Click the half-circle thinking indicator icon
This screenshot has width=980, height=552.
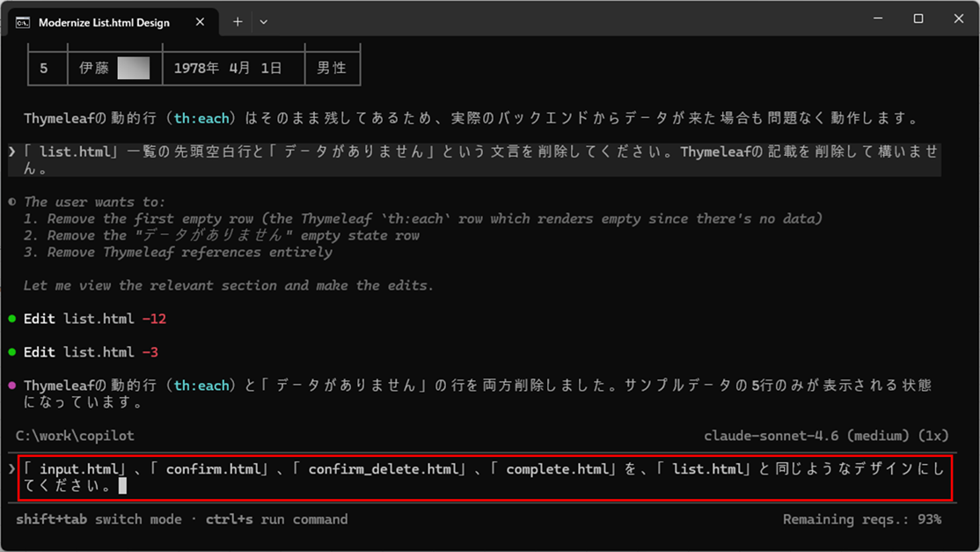(12, 202)
